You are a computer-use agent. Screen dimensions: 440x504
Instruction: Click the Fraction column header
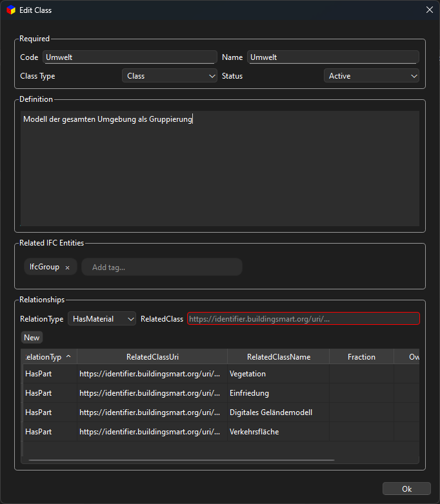[x=361, y=357]
